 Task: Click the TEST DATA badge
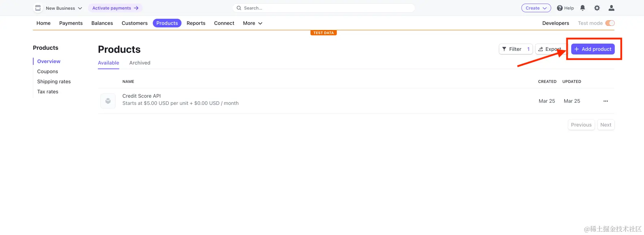pos(324,33)
